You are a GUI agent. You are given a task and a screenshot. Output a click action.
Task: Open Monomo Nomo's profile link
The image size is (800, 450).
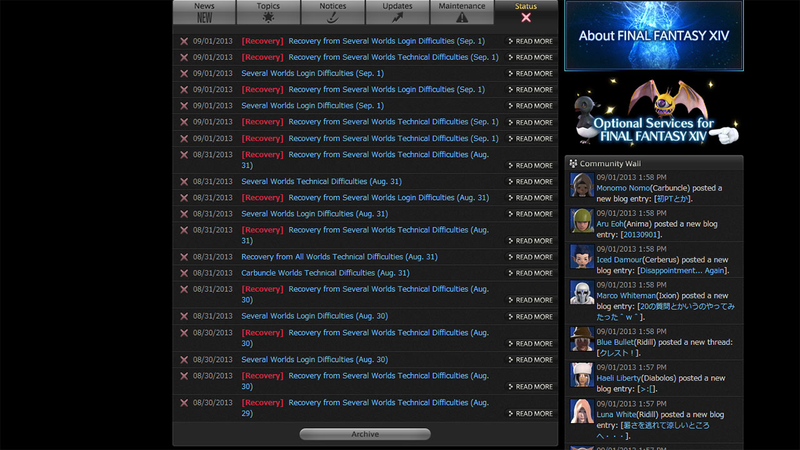pyautogui.click(x=623, y=188)
